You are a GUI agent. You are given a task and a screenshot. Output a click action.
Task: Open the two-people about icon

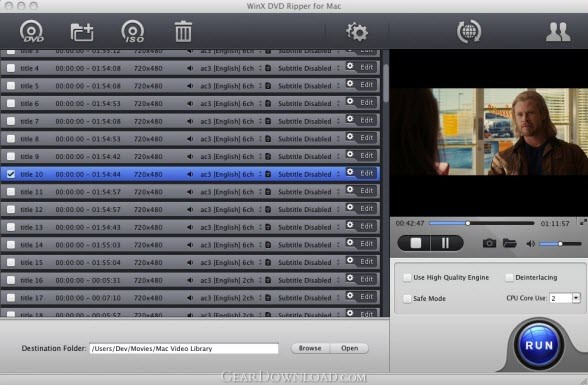558,32
